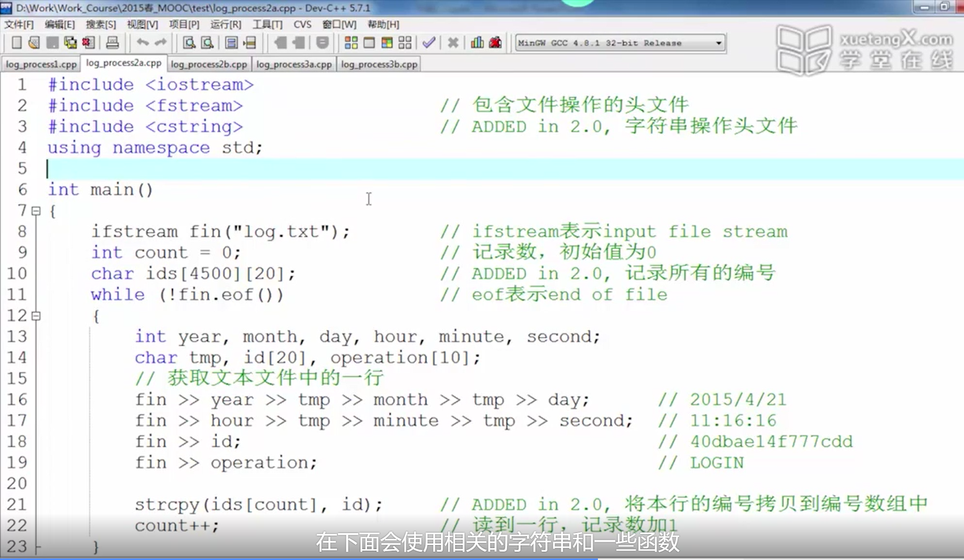The width and height of the screenshot is (964, 560).
Task: Restore down the Dev-C++ window
Action: pyautogui.click(x=944, y=7)
